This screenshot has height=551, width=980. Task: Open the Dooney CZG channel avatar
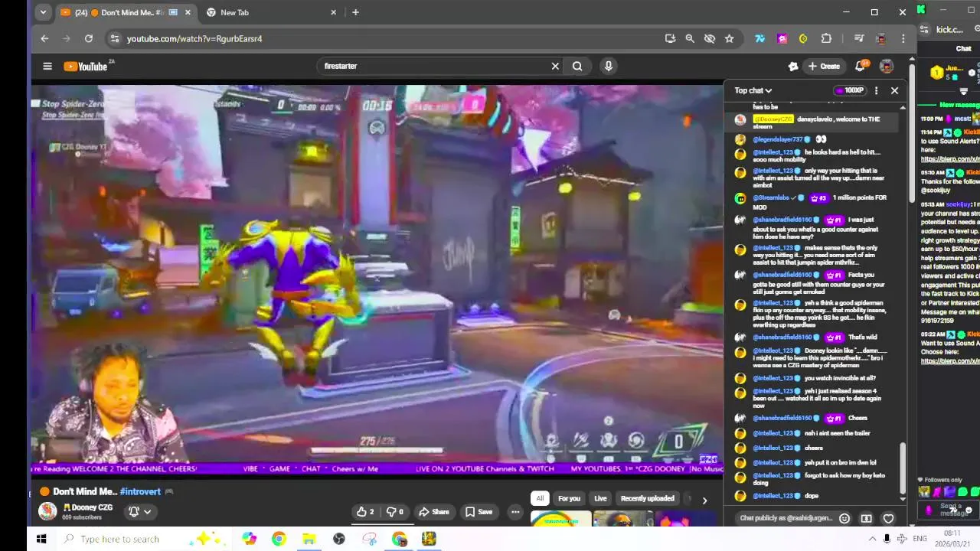pyautogui.click(x=47, y=510)
